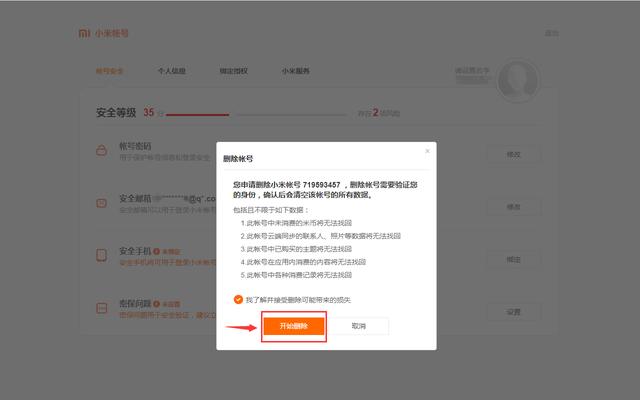
Task: Click the 密保问题 row title
Action: click(x=135, y=304)
